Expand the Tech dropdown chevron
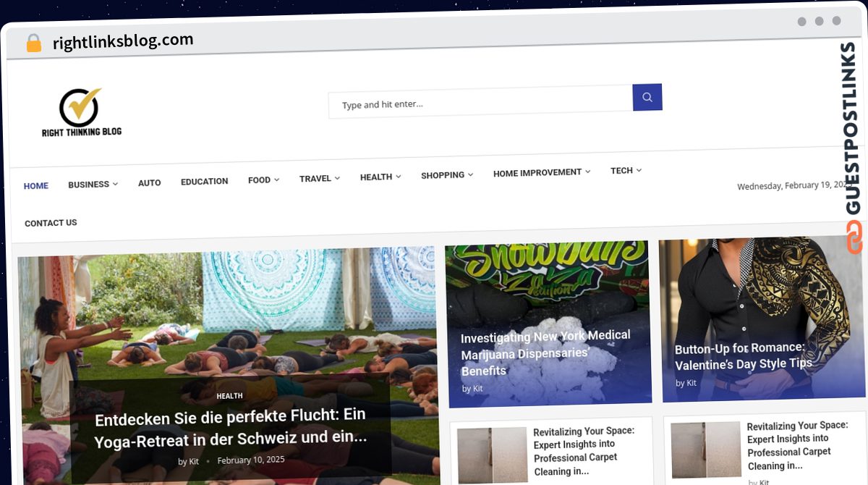 point(639,171)
